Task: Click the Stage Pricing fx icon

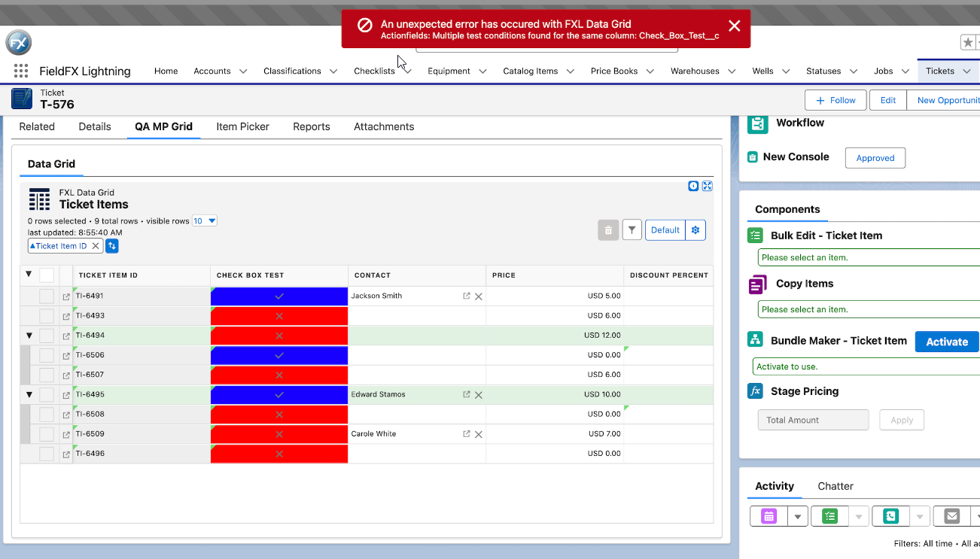Action: 755,391
